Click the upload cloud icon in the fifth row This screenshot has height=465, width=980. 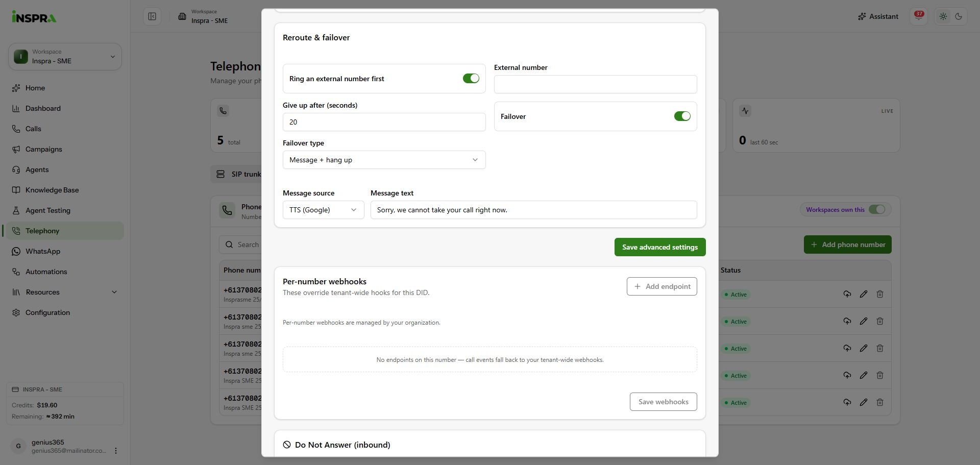[x=847, y=402]
